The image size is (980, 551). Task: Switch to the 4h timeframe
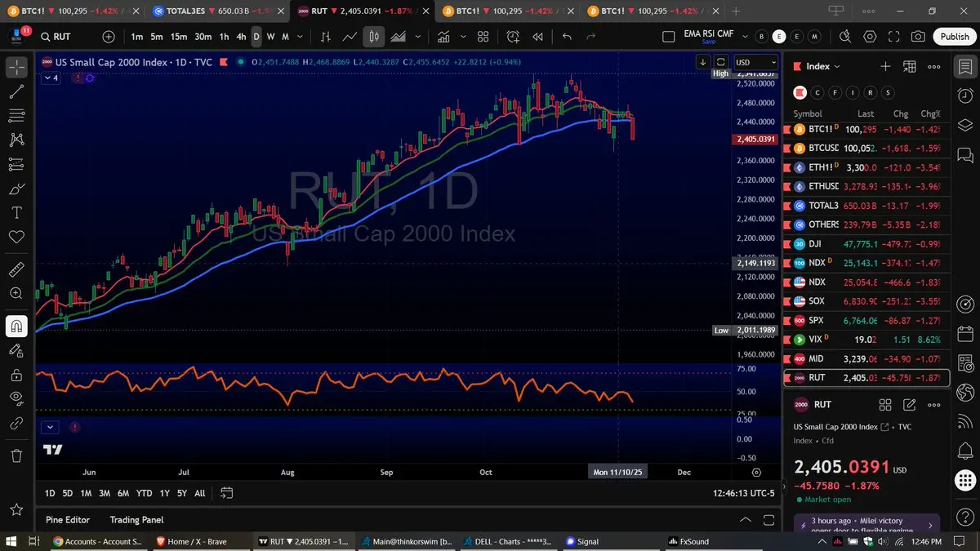click(241, 37)
